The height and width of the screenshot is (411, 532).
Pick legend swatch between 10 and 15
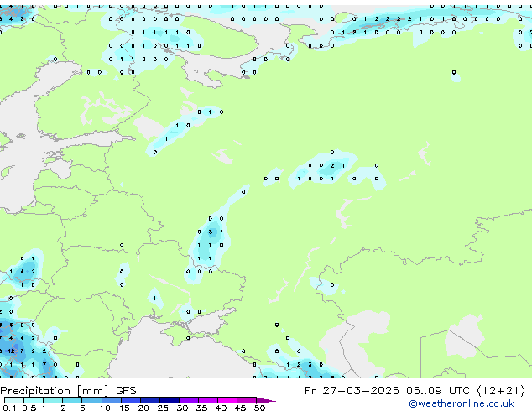[112, 400]
